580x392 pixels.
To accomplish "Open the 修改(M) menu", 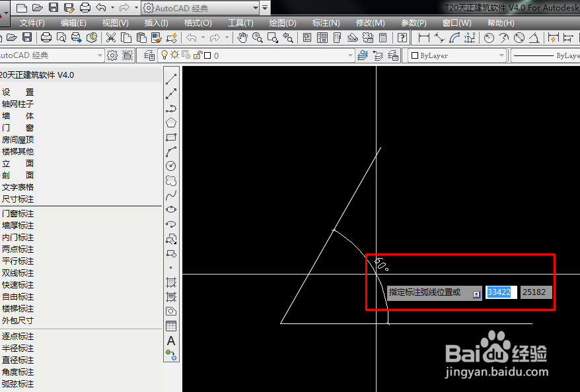I will (x=371, y=23).
